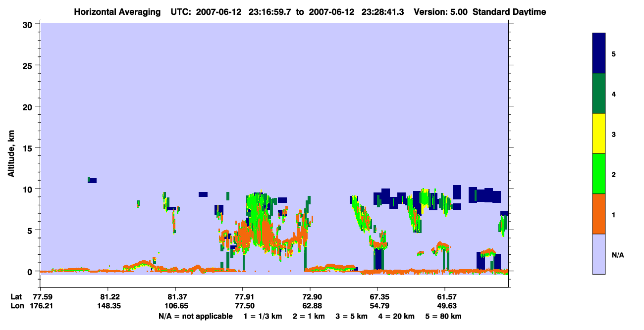Click the 'Lat' row label
The height and width of the screenshot is (330, 644).
point(16,296)
